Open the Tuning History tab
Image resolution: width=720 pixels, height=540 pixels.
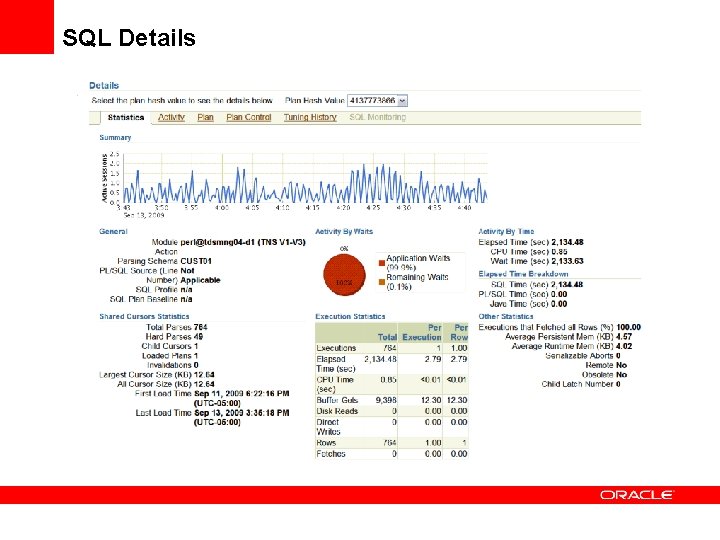coord(310,118)
